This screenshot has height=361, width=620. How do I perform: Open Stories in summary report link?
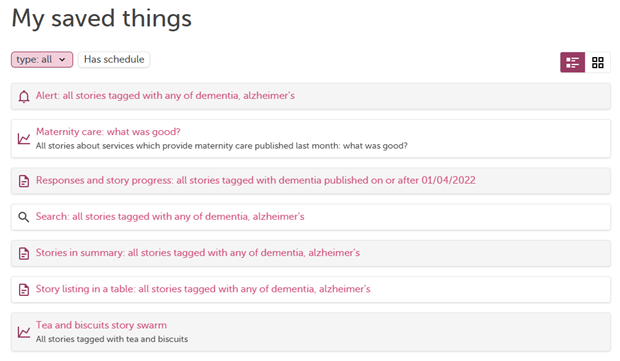point(198,253)
